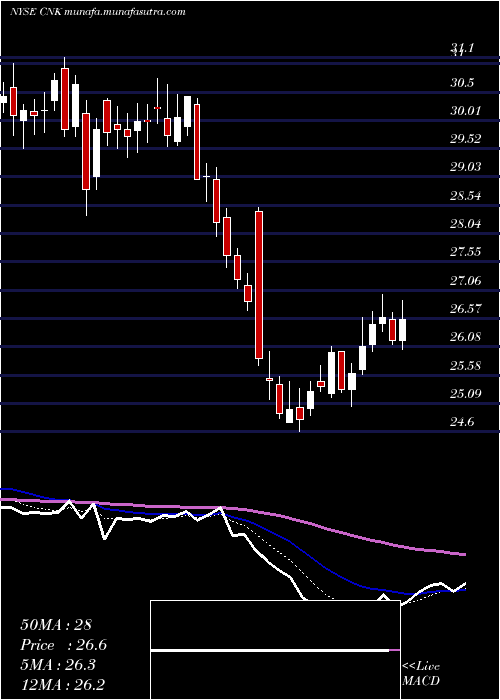Select the 27.06 price axis label

(x=466, y=281)
